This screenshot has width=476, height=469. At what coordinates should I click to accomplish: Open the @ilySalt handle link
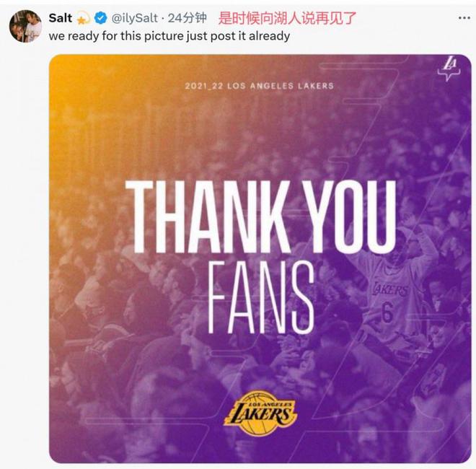134,18
